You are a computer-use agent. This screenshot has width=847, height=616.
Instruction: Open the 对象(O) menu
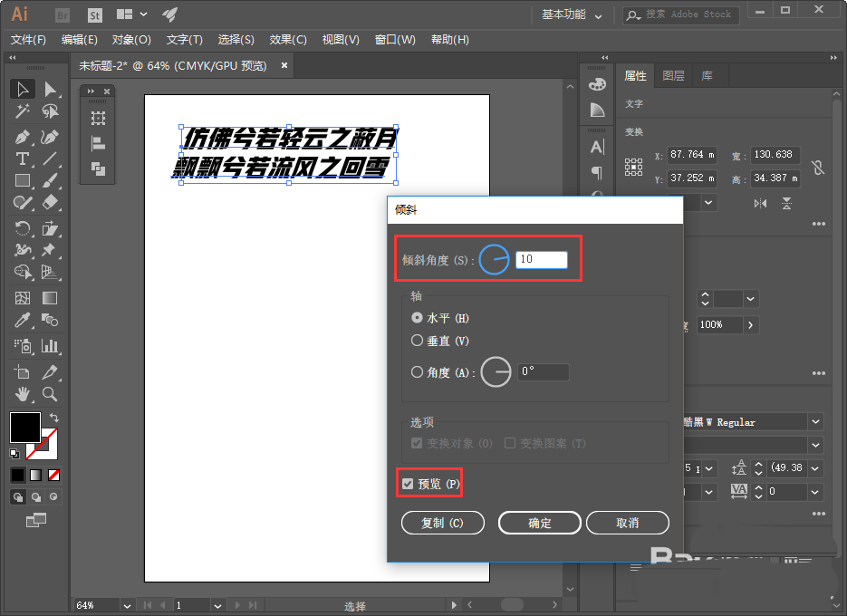point(131,40)
